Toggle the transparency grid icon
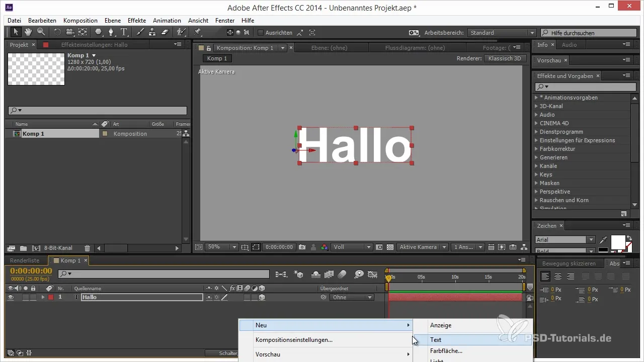Screen dimensions: 644x362 point(389,247)
